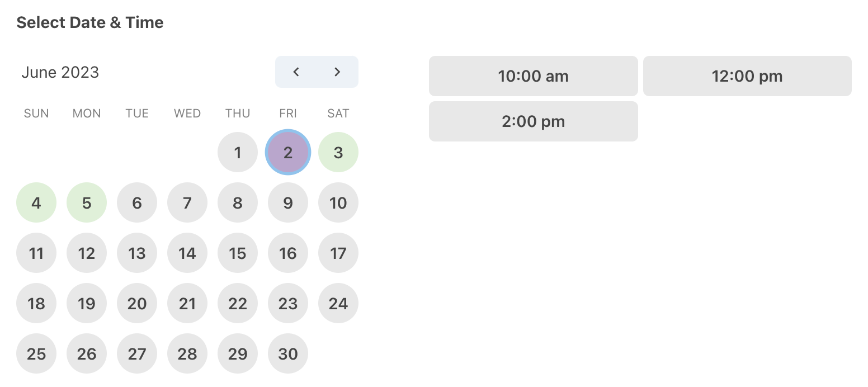Viewport: 868px width, 387px height.
Task: Go to previous month arrow
Action: 296,72
